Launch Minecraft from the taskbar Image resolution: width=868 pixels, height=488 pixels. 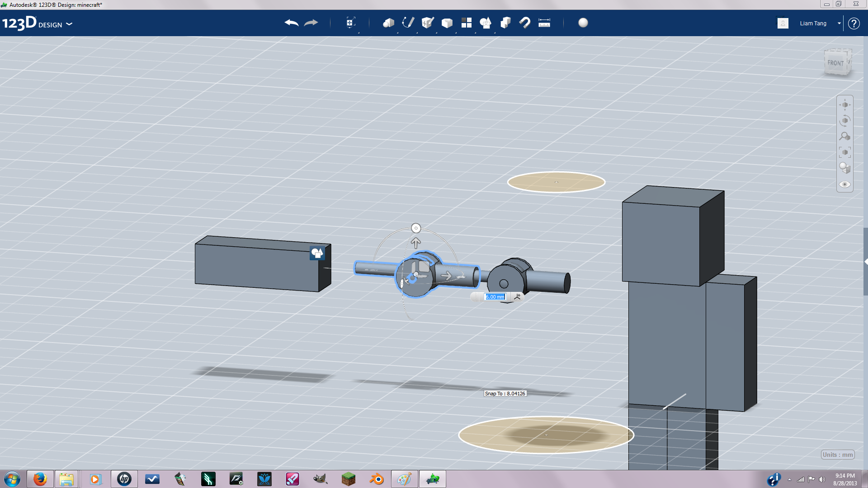(x=348, y=479)
